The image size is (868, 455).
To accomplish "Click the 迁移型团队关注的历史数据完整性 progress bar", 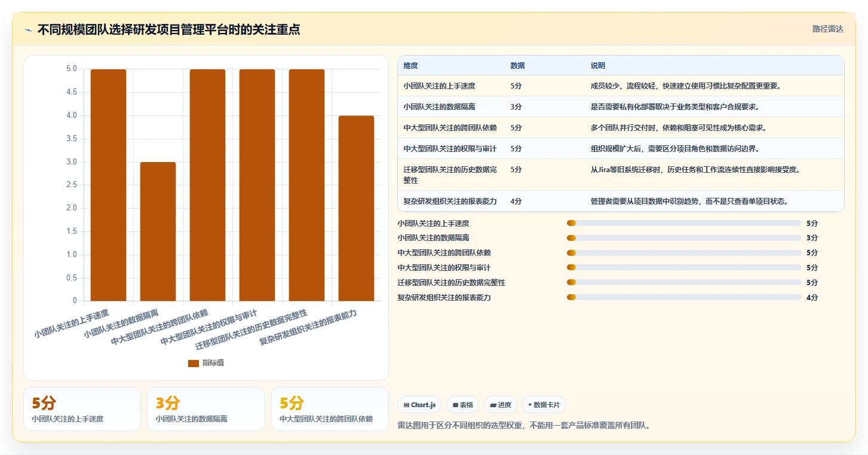I will point(684,282).
